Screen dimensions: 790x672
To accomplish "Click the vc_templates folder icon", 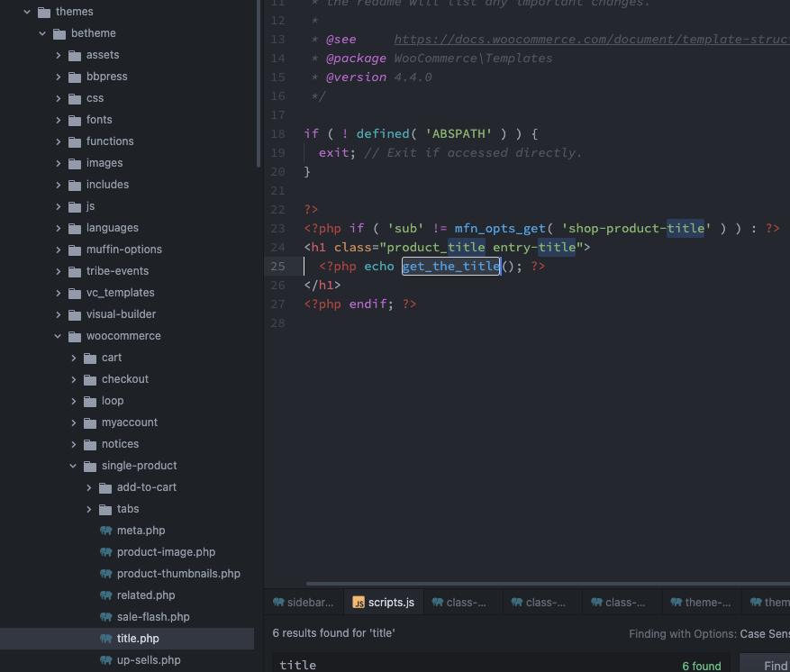I will click(x=75, y=294).
